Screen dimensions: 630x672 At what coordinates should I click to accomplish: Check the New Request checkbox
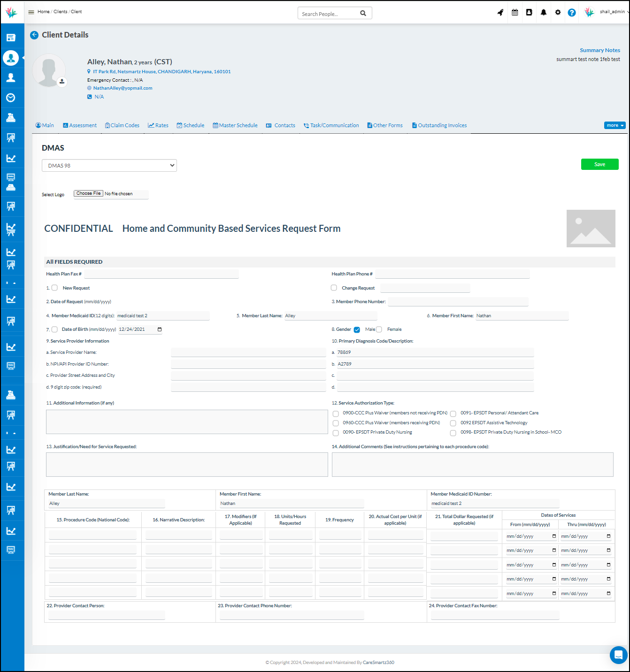pyautogui.click(x=54, y=288)
